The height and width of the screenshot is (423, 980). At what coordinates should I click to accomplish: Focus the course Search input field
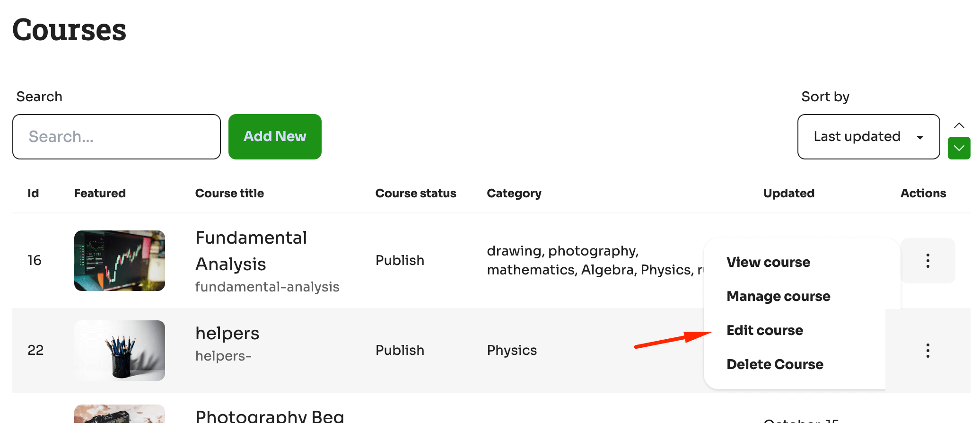[x=116, y=137]
